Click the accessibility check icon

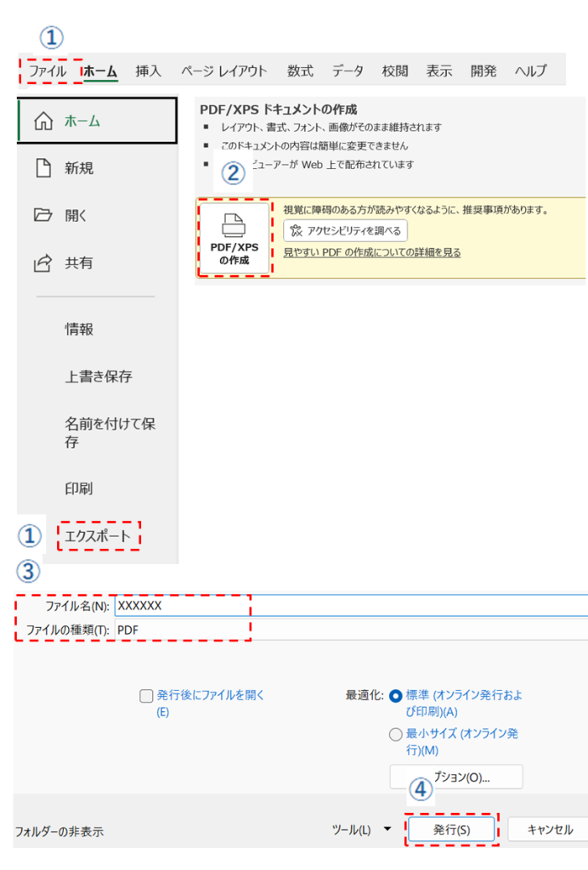tap(297, 231)
